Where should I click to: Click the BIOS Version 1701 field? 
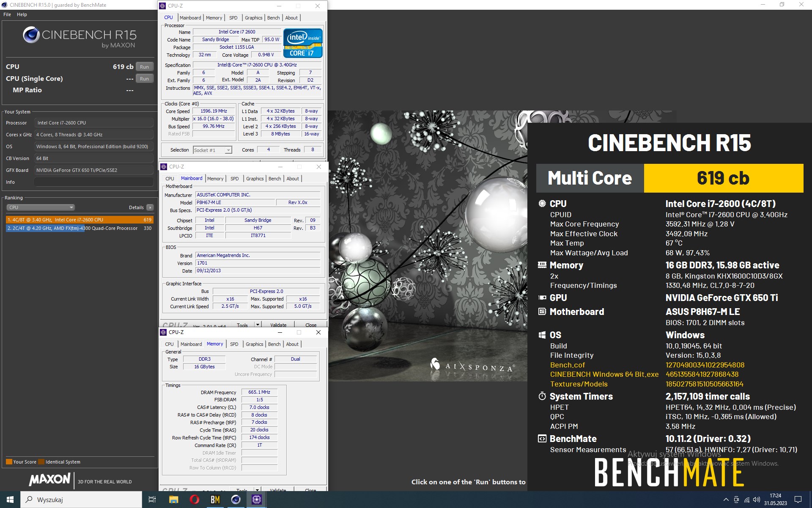pos(258,263)
